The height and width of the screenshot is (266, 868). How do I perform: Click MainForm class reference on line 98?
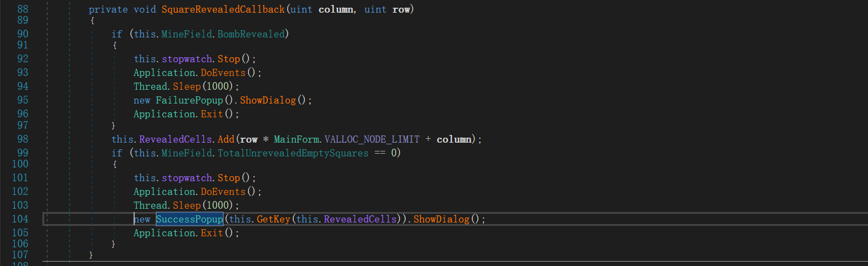click(x=296, y=139)
